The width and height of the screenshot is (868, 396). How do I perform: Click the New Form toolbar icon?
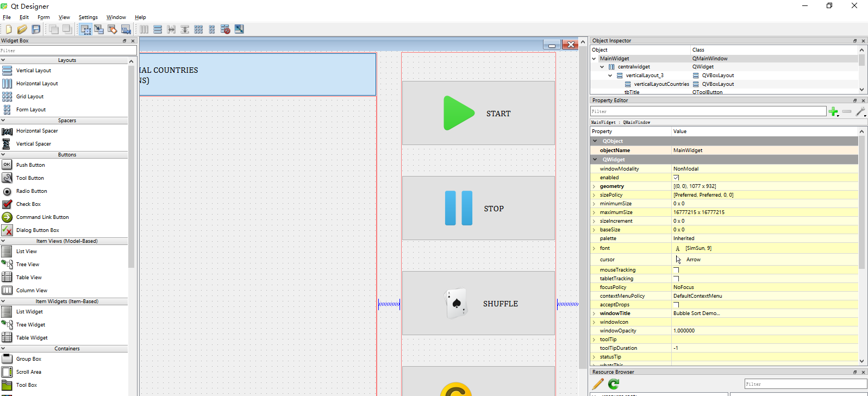point(9,29)
